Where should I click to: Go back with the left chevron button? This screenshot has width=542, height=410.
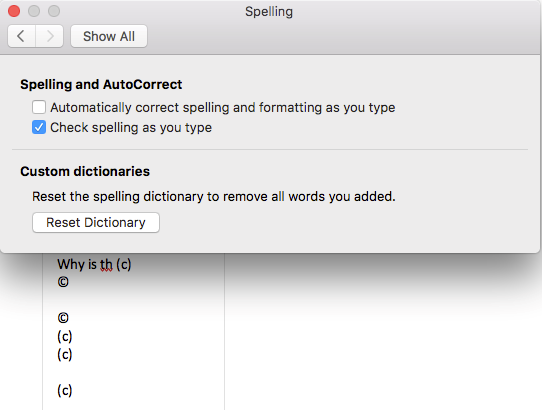point(21,36)
